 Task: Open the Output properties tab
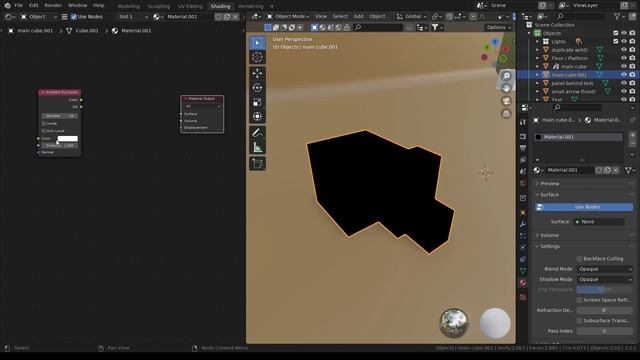click(523, 148)
